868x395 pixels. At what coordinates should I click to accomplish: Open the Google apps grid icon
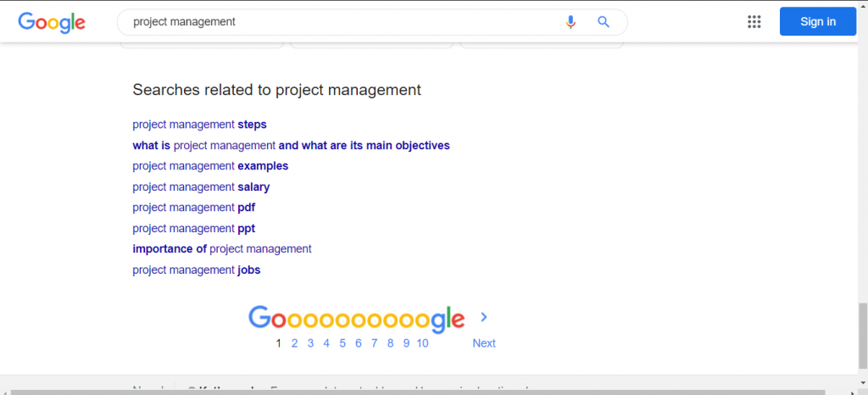tap(754, 21)
